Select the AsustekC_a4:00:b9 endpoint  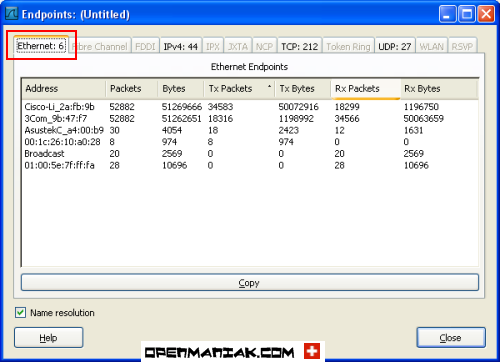[250, 130]
